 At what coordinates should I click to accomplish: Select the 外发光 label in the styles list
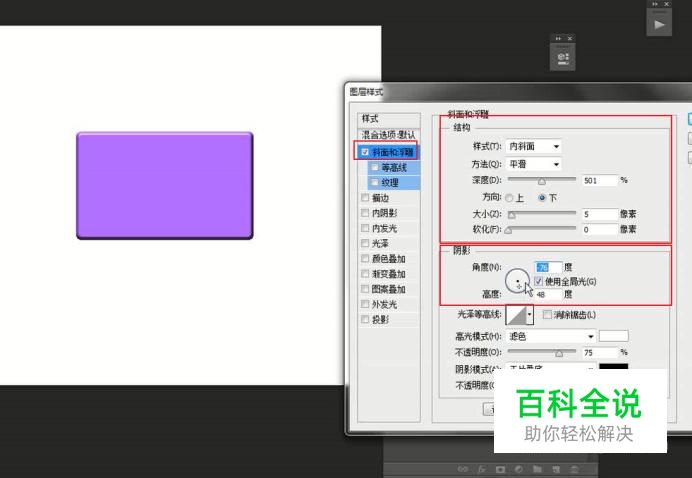click(384, 305)
